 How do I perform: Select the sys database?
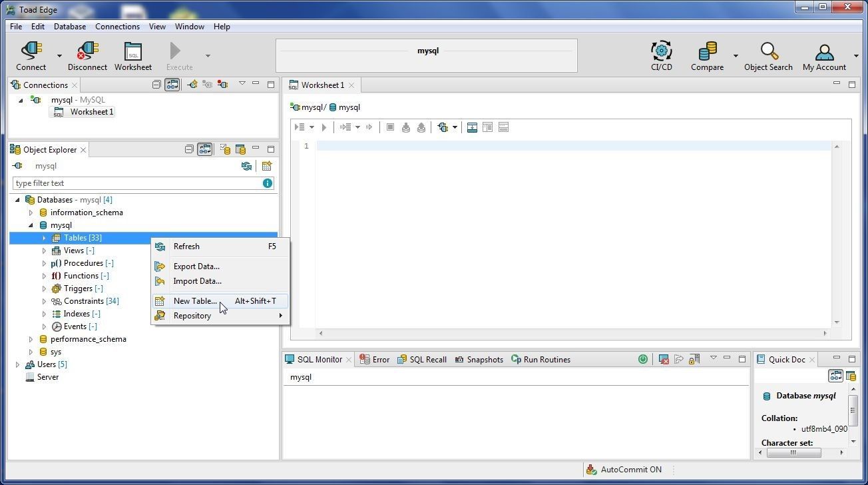[x=50, y=352]
